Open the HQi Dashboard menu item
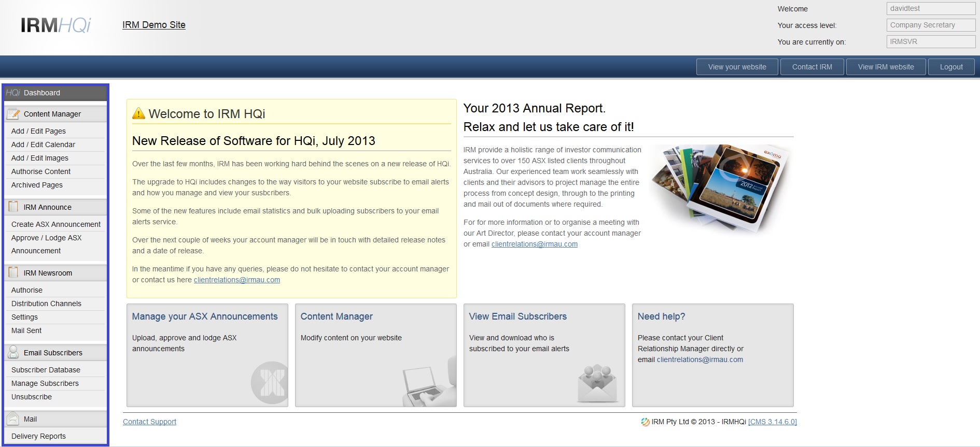The image size is (980, 447). click(55, 93)
